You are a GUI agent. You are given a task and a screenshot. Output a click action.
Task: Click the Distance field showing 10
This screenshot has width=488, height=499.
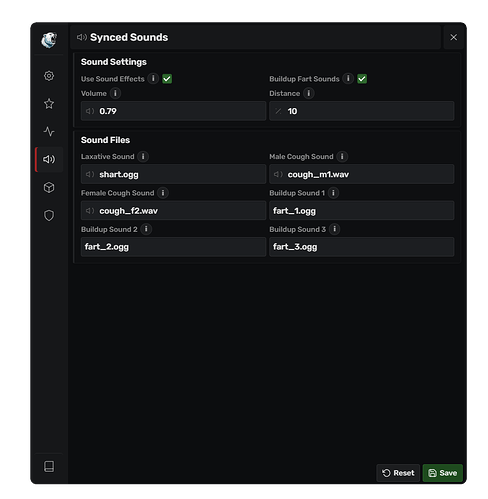point(362,111)
